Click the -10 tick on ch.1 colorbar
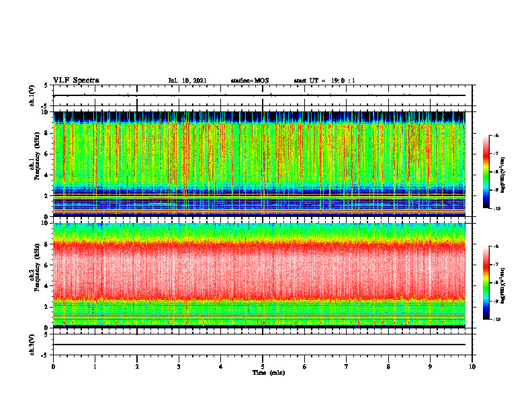This screenshot has height=411, width=532. point(497,209)
